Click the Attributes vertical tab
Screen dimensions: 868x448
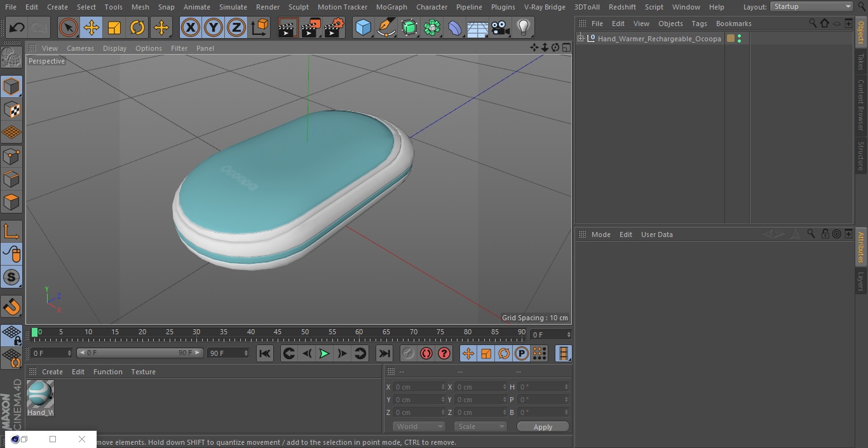[861, 247]
